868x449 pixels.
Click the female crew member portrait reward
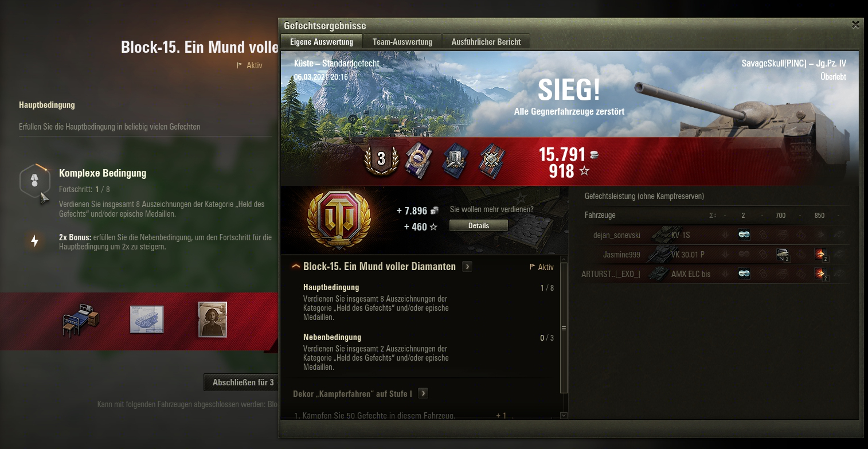(x=212, y=319)
